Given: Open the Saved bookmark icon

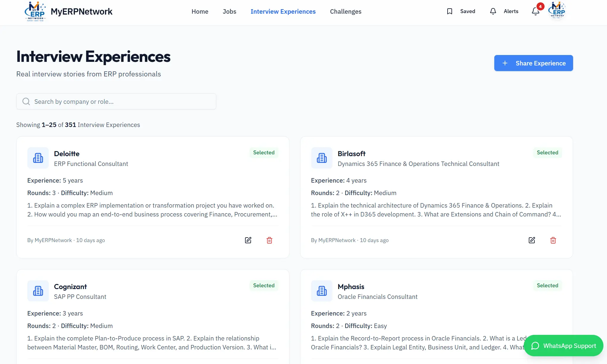Looking at the screenshot, I should coord(450,11).
